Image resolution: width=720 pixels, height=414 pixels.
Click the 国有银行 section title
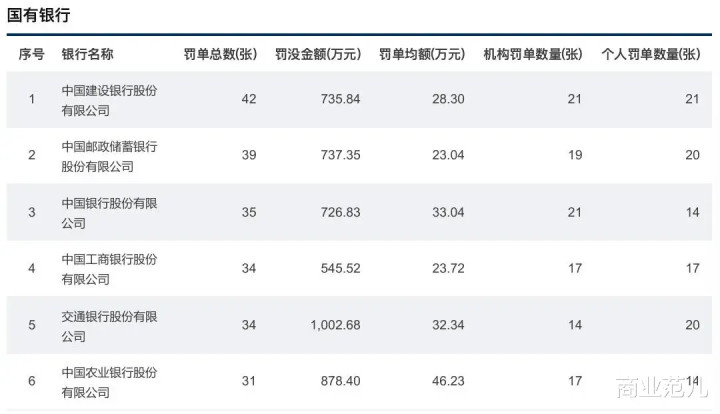click(x=39, y=15)
